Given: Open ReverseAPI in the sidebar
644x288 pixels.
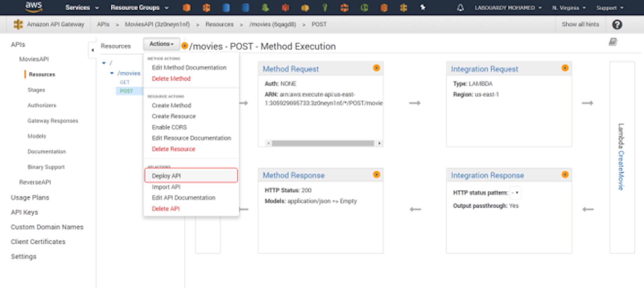Looking at the screenshot, I should pyautogui.click(x=35, y=182).
